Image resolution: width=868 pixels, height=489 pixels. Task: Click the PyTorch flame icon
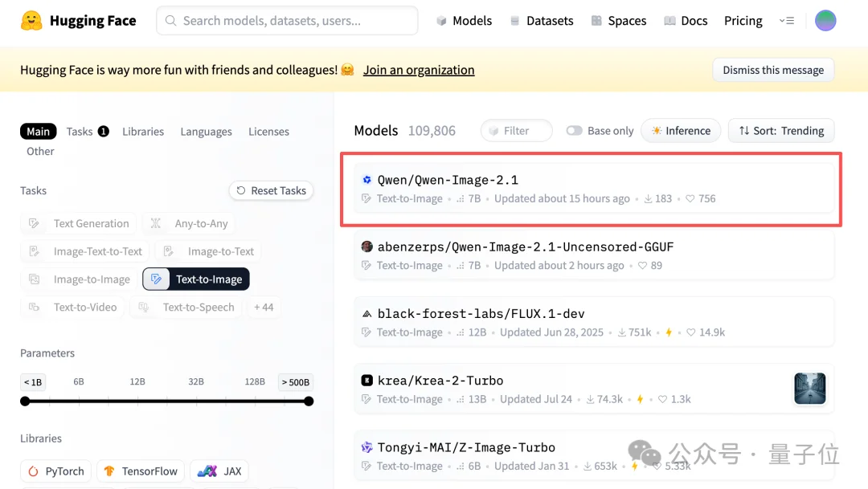(x=33, y=471)
